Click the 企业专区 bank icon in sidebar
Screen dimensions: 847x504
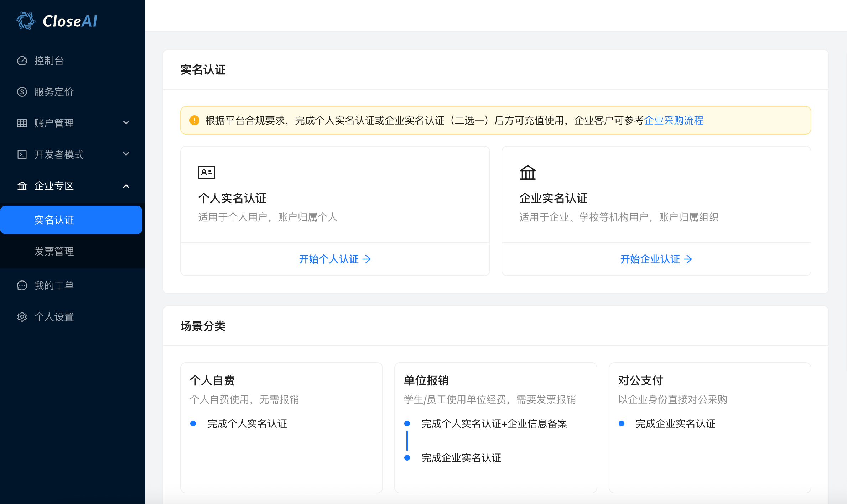22,186
